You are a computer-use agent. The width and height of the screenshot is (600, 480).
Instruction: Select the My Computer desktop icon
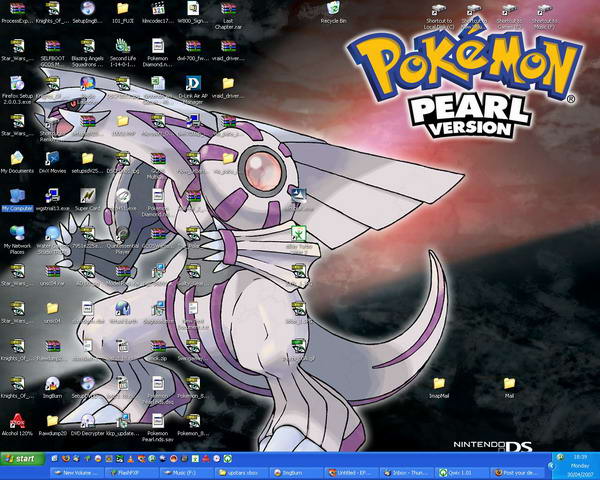[17, 200]
